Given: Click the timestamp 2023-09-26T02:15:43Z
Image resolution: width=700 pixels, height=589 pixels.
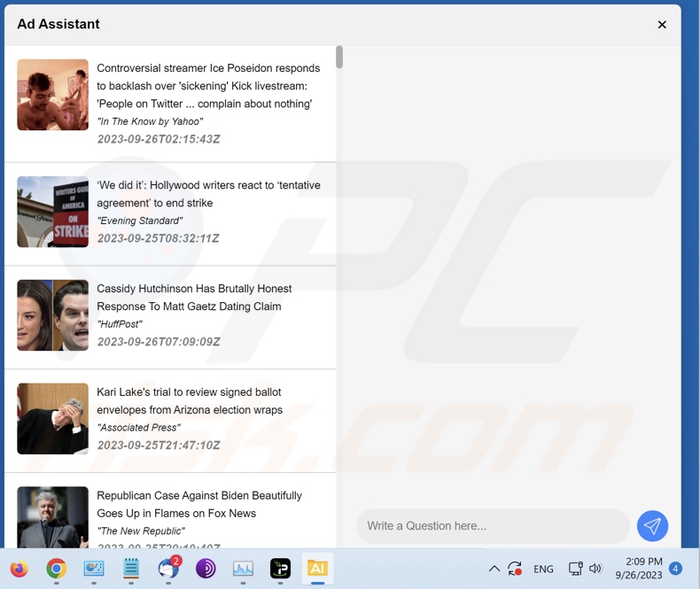Looking at the screenshot, I should pos(159,139).
